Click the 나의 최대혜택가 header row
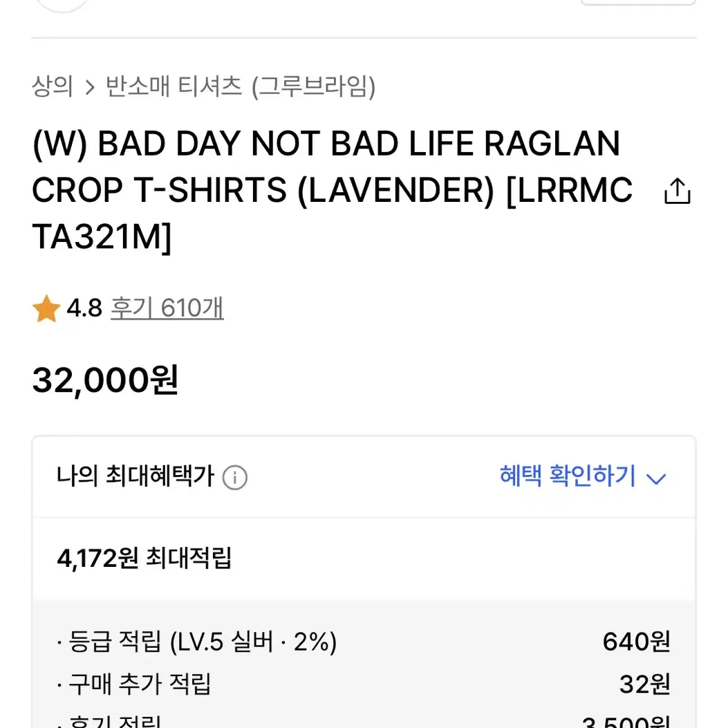 pyautogui.click(x=364, y=477)
